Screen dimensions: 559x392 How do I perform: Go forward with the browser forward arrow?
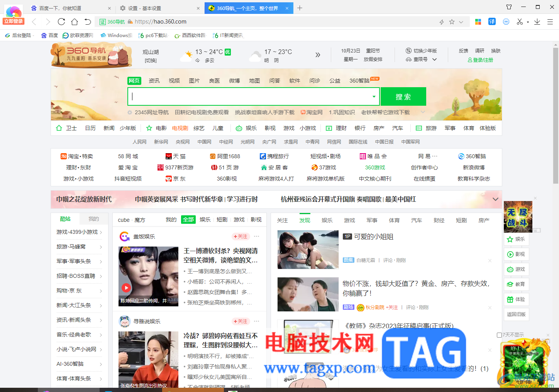tap(47, 22)
